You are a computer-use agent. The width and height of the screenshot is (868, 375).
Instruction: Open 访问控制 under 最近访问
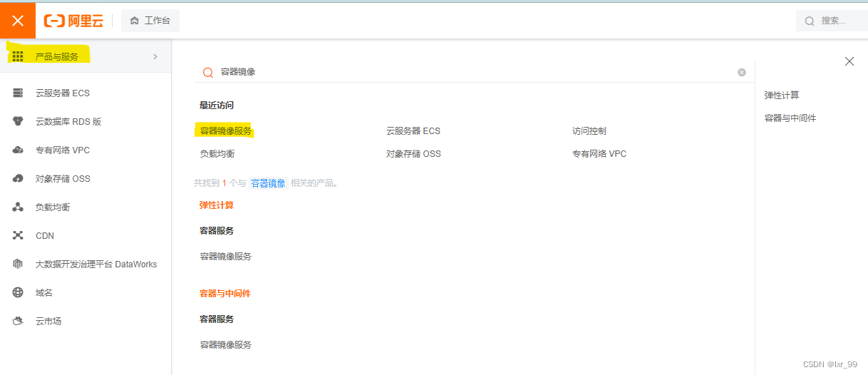point(589,131)
